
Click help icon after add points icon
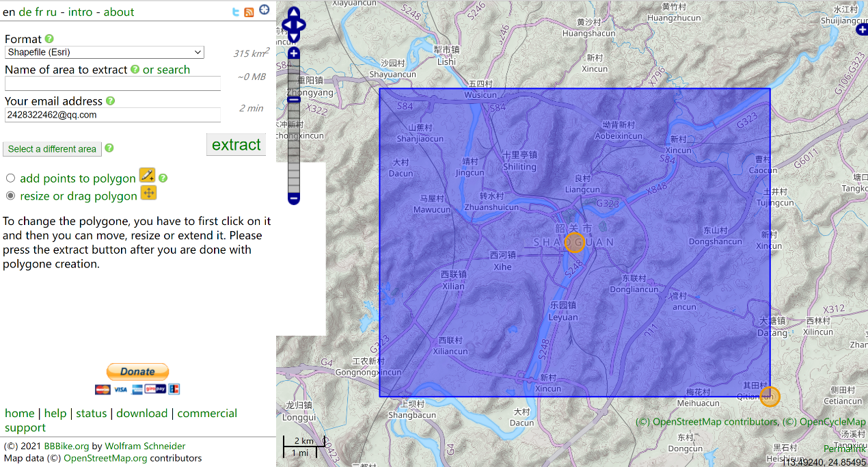163,178
